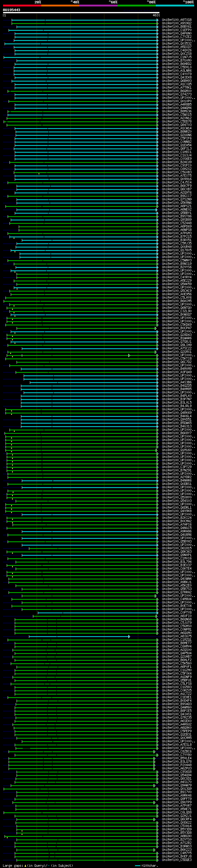197x868 pixels.
Task: Click the UniRef100_A9TXG8 hit label
Action: (176, 20)
